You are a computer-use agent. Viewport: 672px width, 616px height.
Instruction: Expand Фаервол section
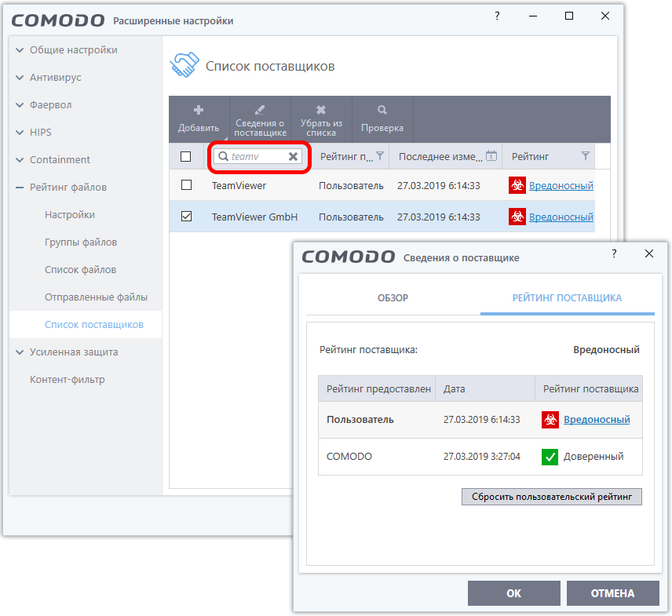pyautogui.click(x=20, y=105)
